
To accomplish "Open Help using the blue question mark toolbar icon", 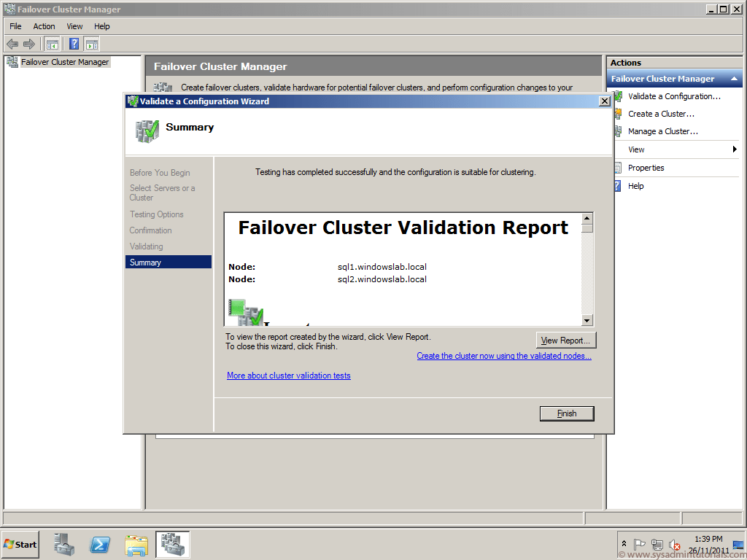I will click(74, 44).
